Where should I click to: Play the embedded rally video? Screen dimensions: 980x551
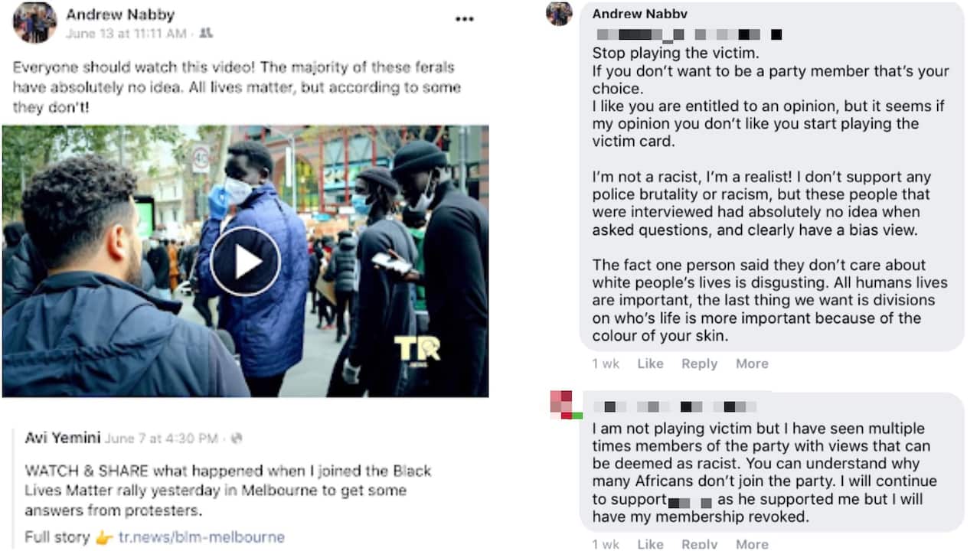pos(246,261)
